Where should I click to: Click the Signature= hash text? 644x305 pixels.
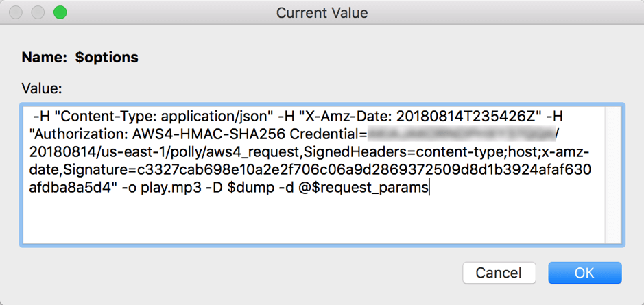tap(310, 170)
